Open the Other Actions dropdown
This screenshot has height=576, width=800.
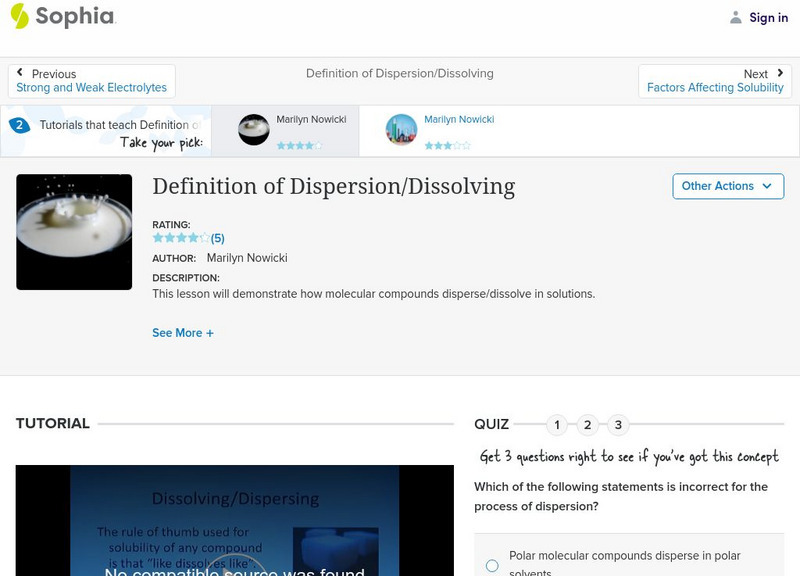click(x=728, y=186)
